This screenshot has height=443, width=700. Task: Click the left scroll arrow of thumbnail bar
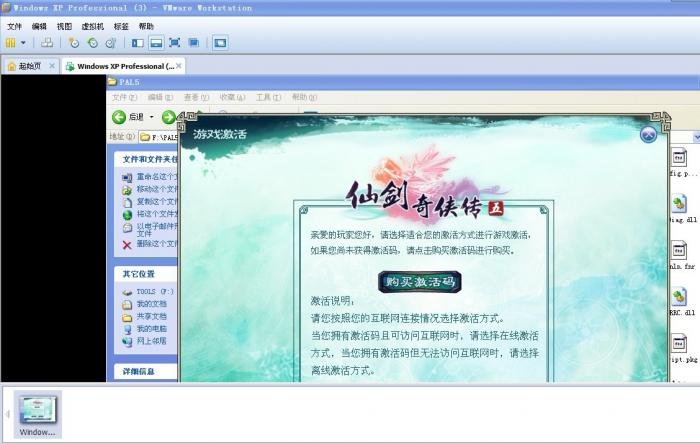tap(7, 414)
